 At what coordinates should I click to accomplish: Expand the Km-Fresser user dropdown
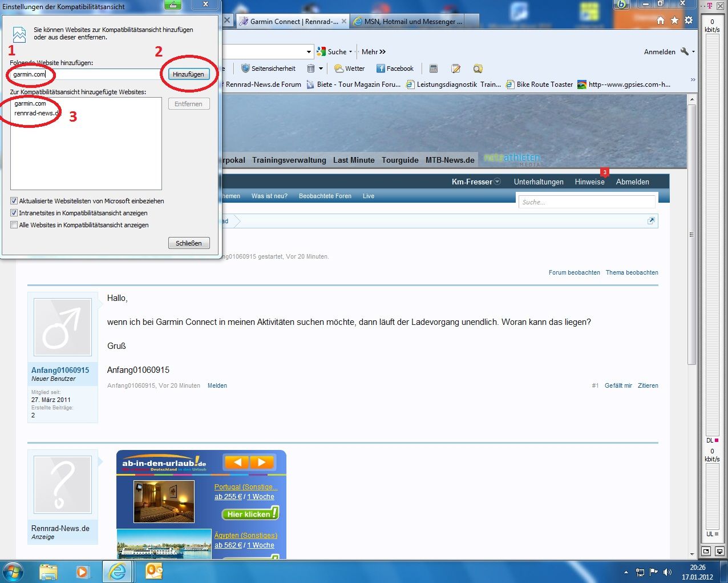pyautogui.click(x=497, y=182)
